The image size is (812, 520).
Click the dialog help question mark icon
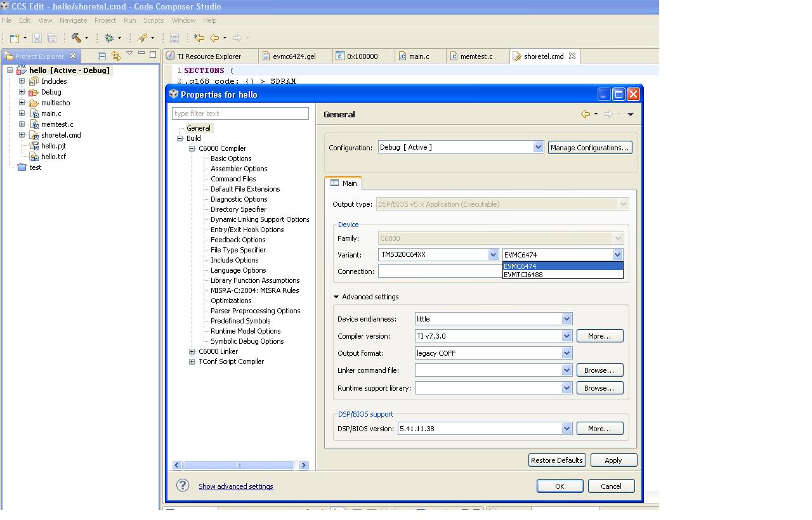click(183, 486)
